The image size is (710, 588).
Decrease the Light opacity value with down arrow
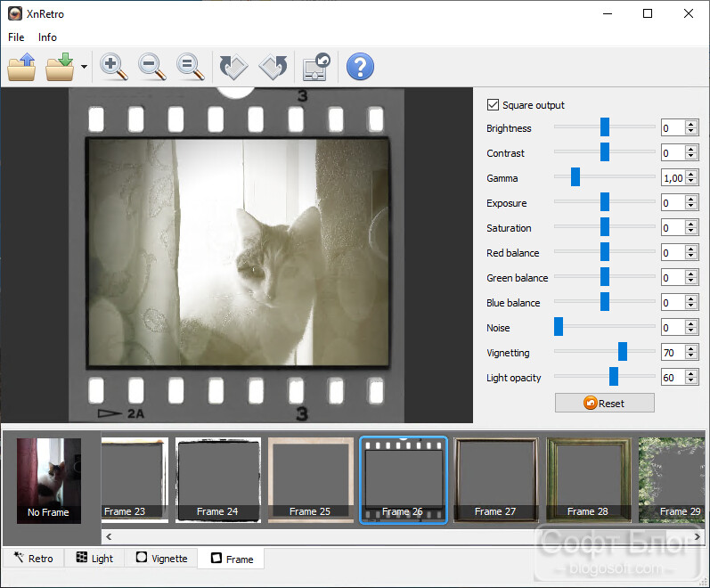(691, 381)
